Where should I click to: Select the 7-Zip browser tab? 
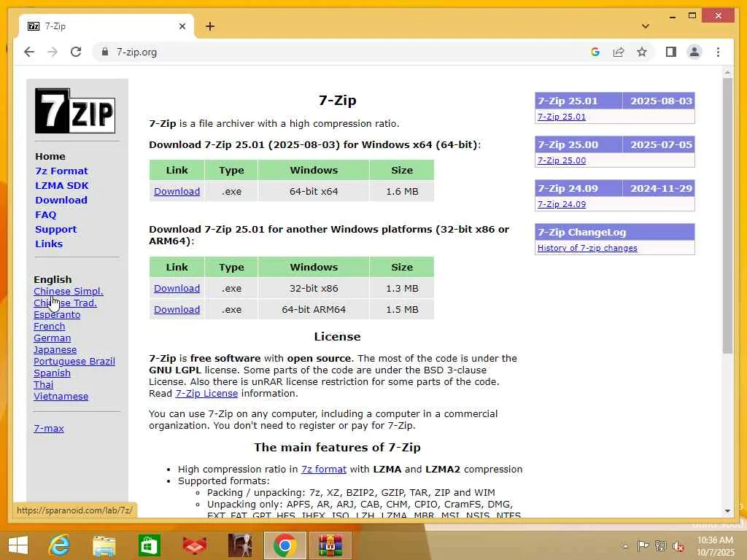pyautogui.click(x=105, y=26)
